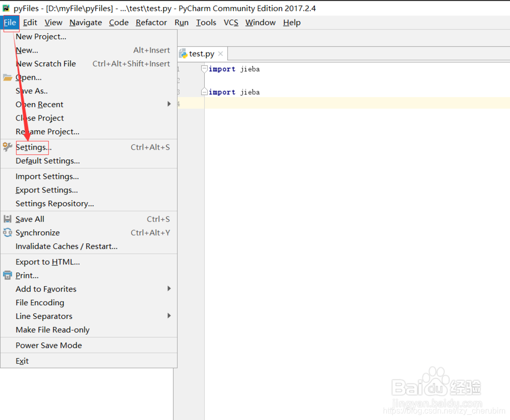Choose Open Recent menu entry
This screenshot has height=420, width=510.
[x=89, y=104]
